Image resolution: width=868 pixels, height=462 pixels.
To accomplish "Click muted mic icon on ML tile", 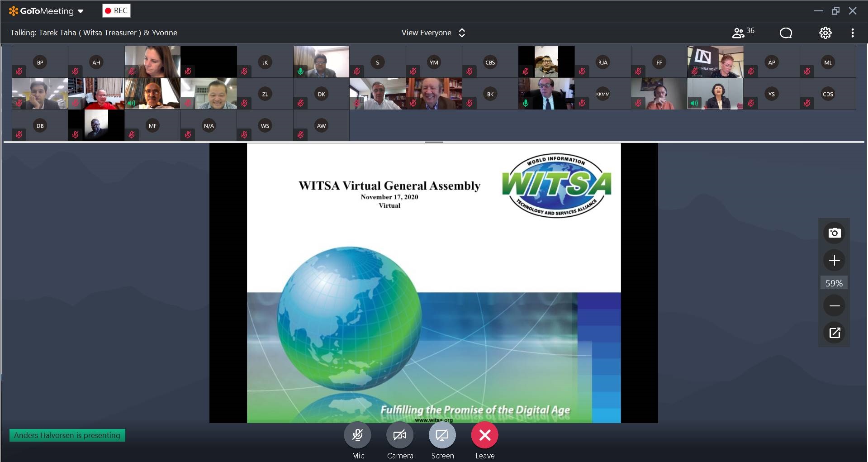I will click(807, 71).
